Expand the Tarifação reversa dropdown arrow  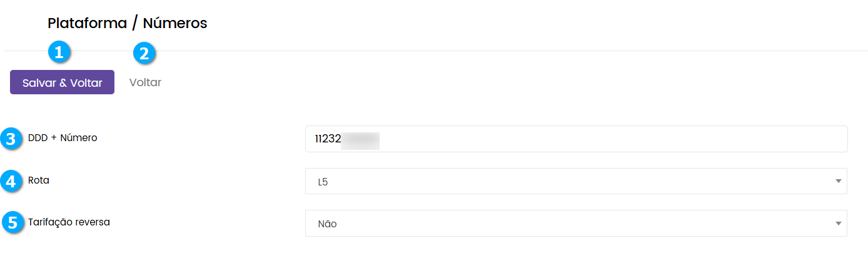pos(837,223)
